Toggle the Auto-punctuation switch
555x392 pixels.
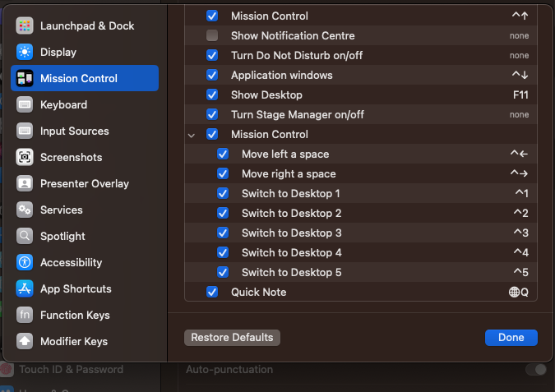point(535,370)
